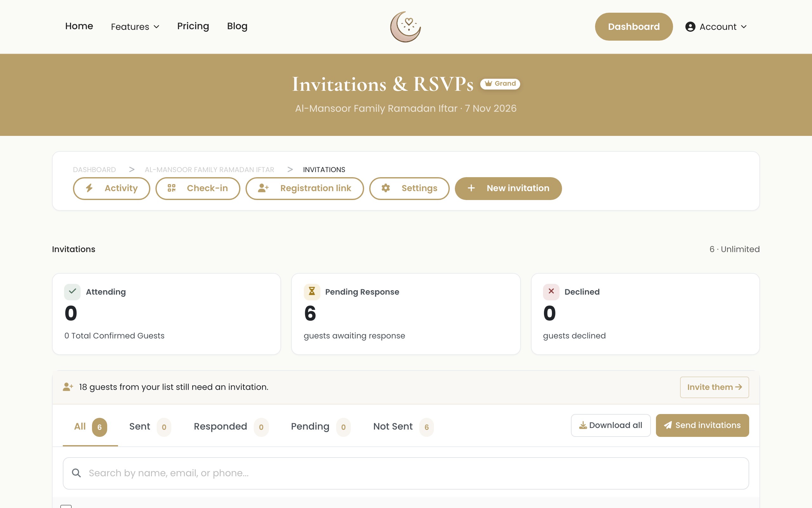Image resolution: width=812 pixels, height=508 pixels.
Task: Switch to the Responded tab
Action: point(231,427)
